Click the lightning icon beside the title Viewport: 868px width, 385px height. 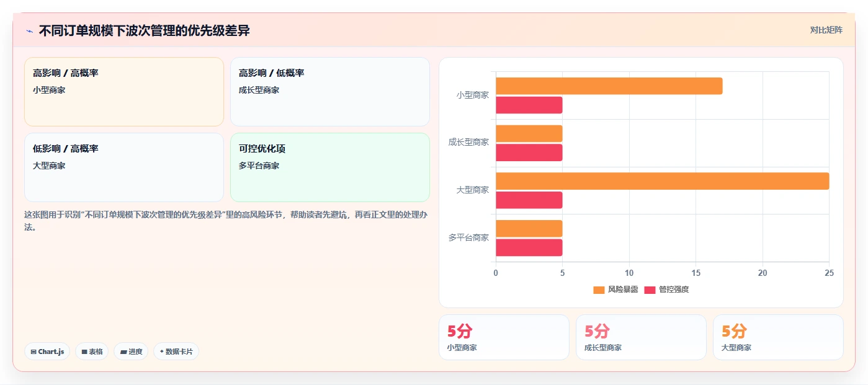tap(29, 31)
